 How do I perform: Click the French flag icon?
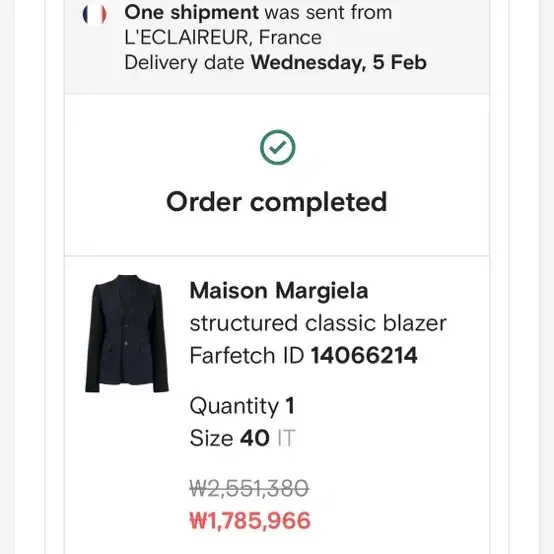pyautogui.click(x=94, y=14)
